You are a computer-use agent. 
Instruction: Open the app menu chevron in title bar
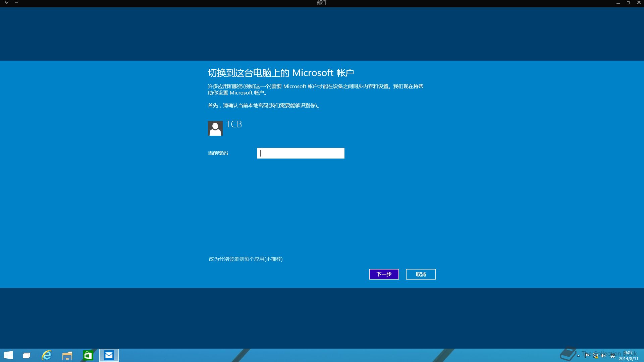pos(6,3)
